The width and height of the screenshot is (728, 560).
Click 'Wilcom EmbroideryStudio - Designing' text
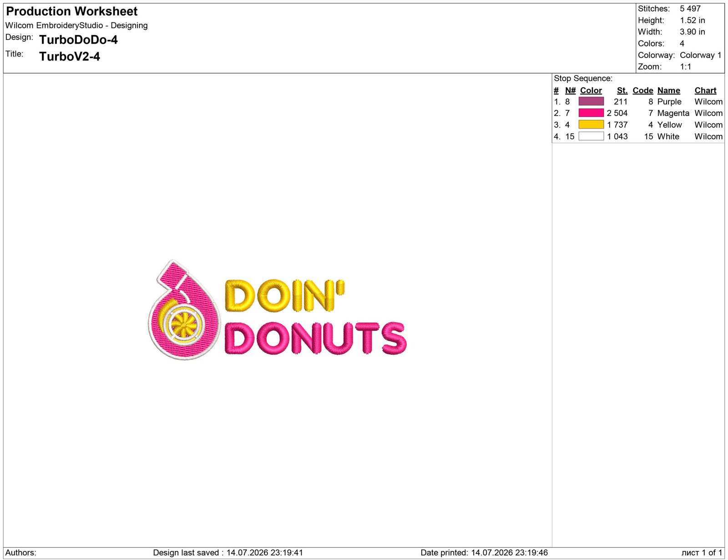pyautogui.click(x=76, y=25)
